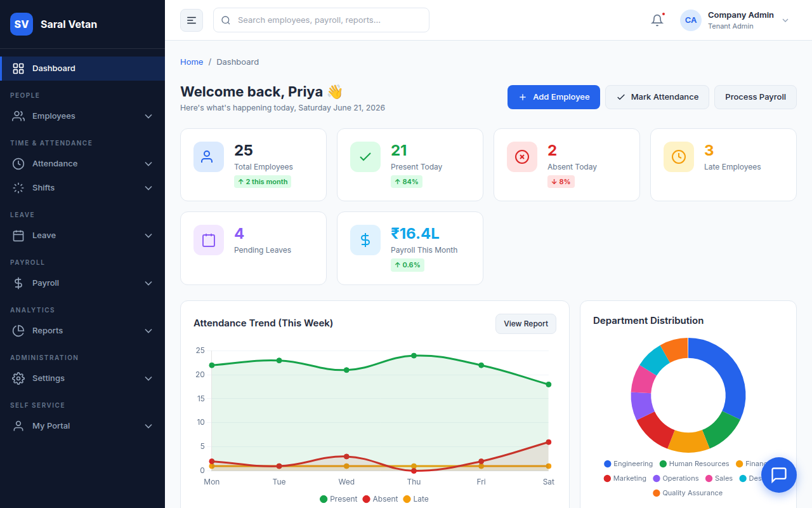Viewport: 812px width, 508px height.
Task: Click the My Portal person icon
Action: [x=18, y=426]
